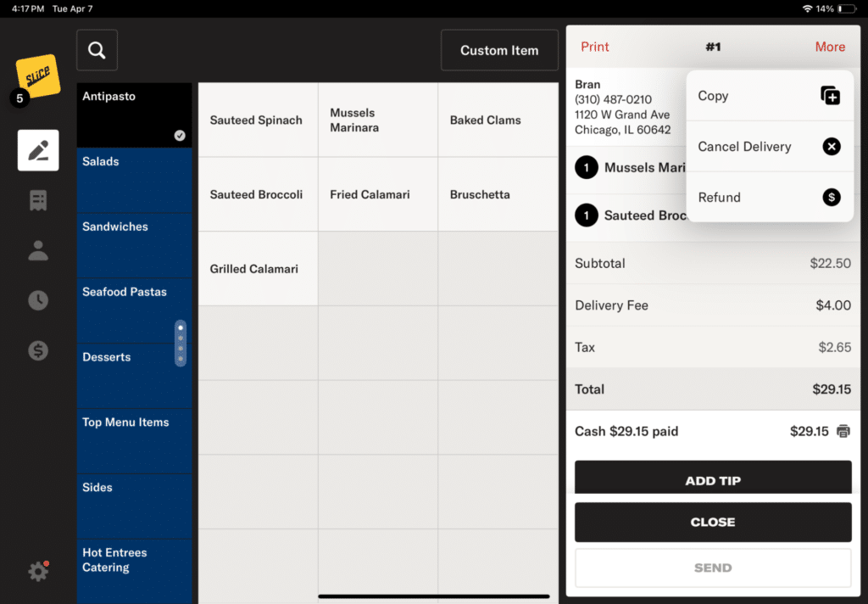Select the Antipasto category

(x=134, y=115)
